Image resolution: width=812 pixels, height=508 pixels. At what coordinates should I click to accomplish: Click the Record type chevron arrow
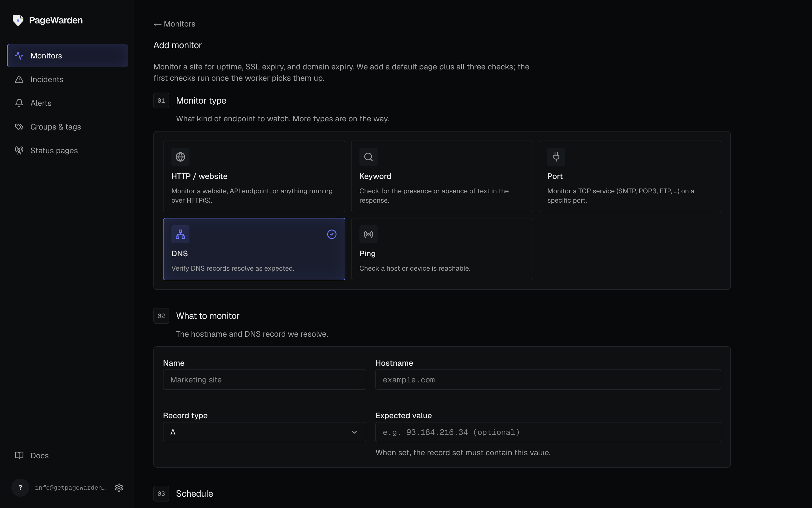tap(354, 432)
